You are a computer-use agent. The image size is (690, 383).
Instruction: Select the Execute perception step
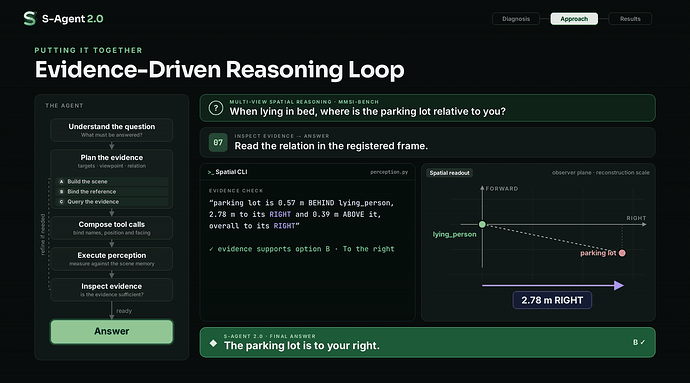(x=112, y=258)
